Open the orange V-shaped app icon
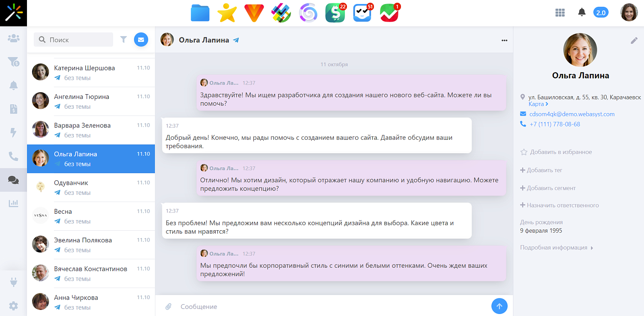 coord(254,13)
